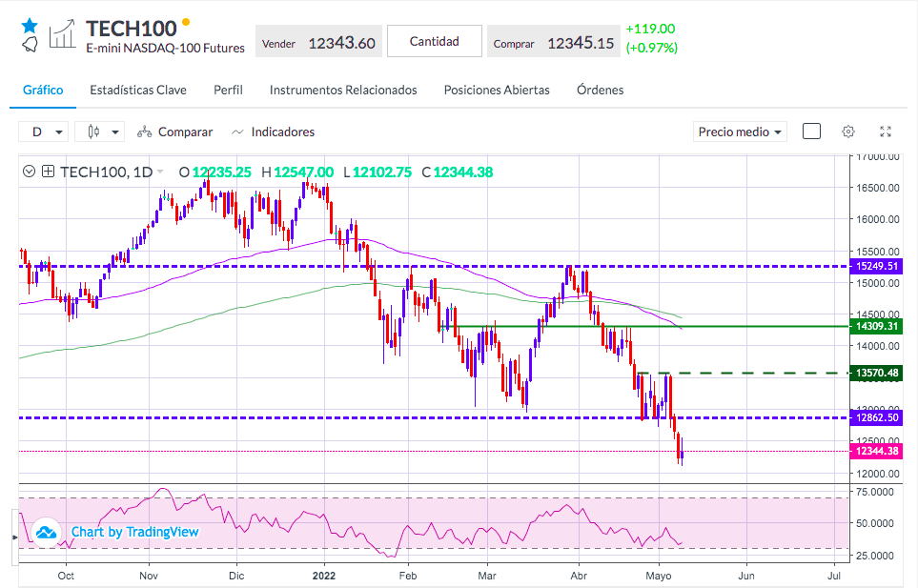Select the 13570.48 dashed level label
The image size is (918, 588).
[x=876, y=373]
